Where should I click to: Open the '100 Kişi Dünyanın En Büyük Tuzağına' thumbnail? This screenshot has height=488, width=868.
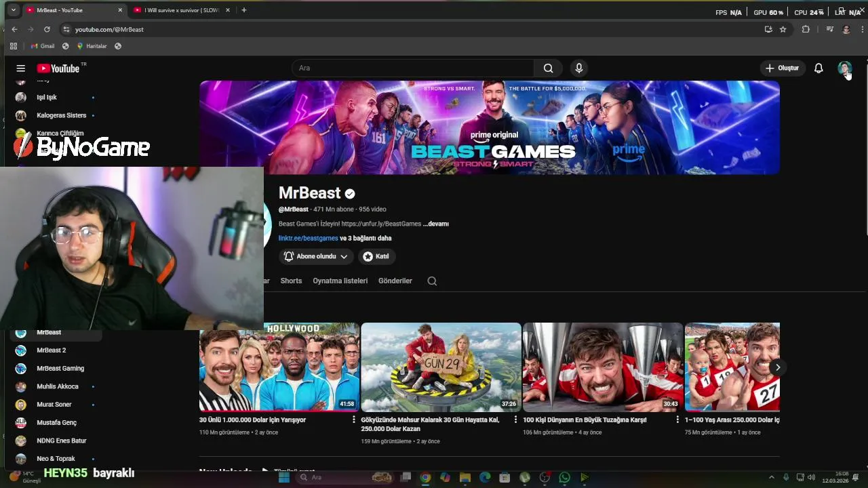click(603, 367)
